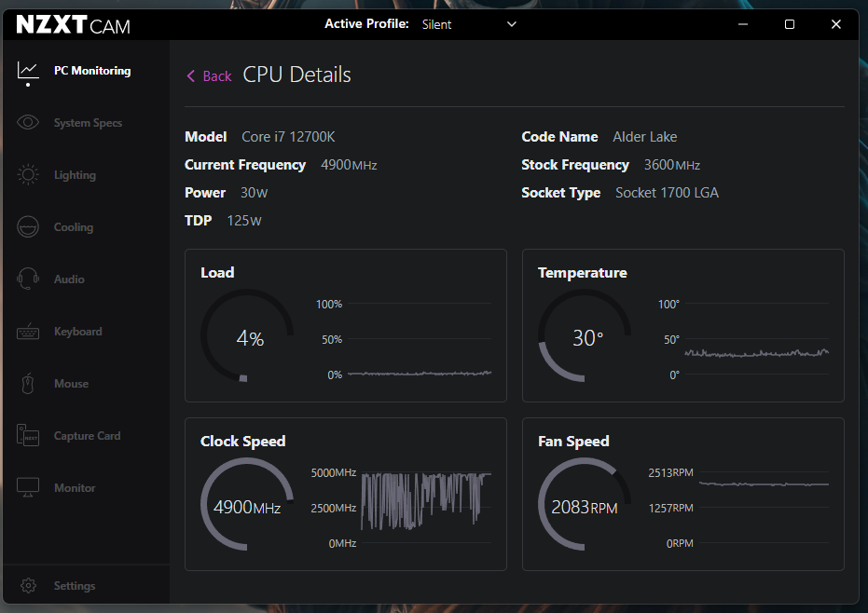Screen dimensions: 868x613
Task: Click the Alder Lake code name
Action: coord(645,137)
